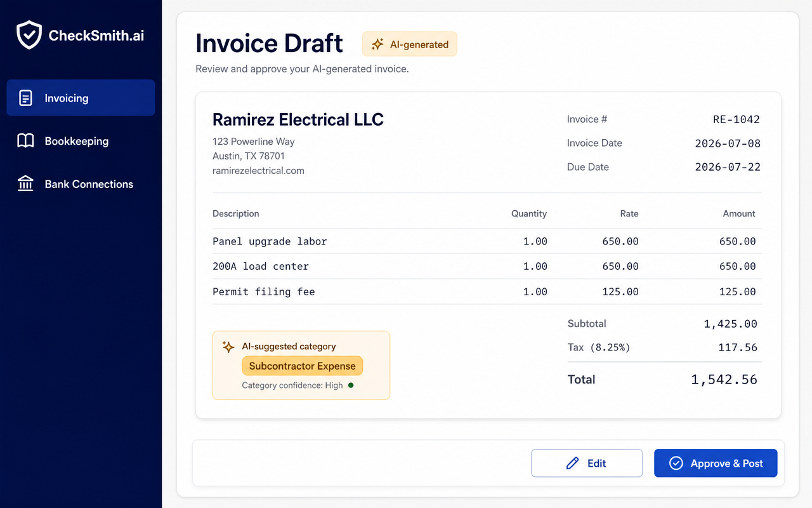Click the green confidence indicator dot
Image resolution: width=812 pixels, height=508 pixels.
[x=351, y=385]
